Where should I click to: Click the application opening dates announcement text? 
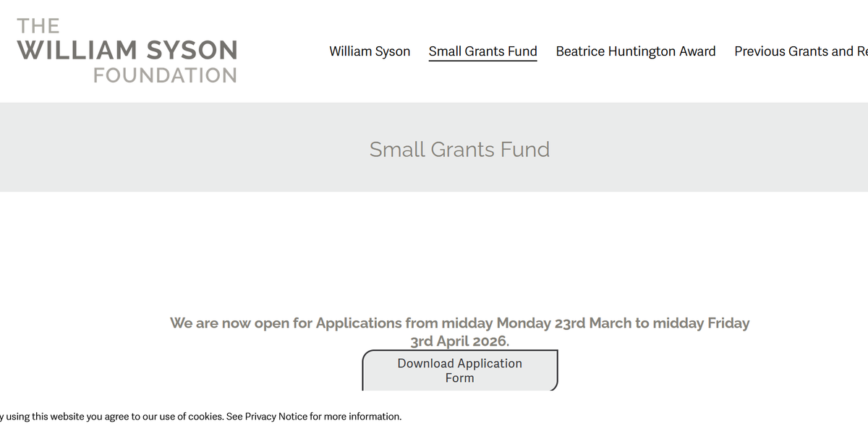point(459,331)
